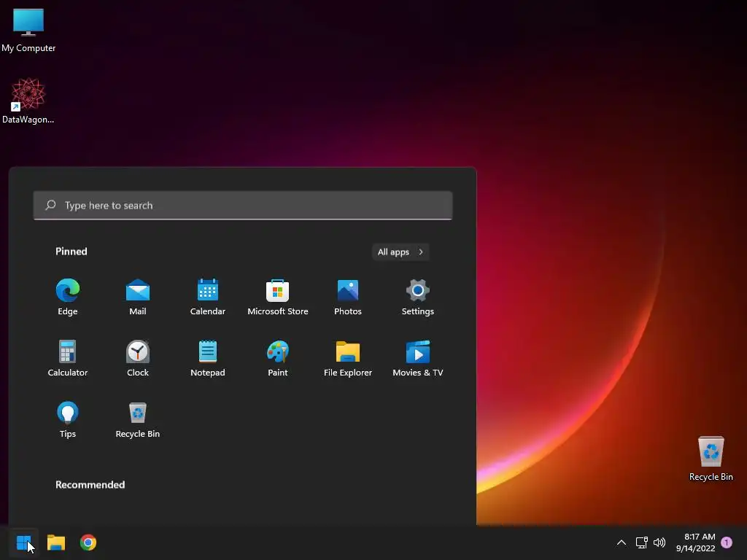Click the All apps button

click(400, 252)
